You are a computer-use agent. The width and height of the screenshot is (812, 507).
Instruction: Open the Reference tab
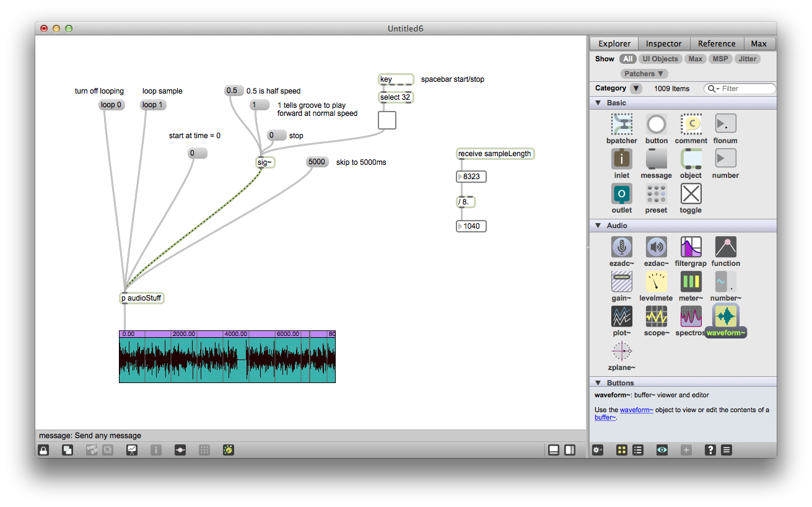(717, 43)
